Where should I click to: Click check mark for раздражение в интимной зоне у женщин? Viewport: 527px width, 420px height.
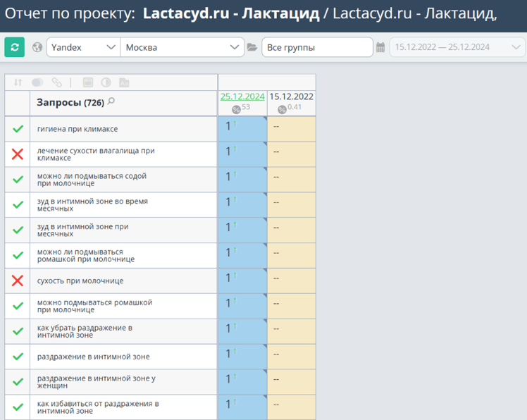[18, 382]
